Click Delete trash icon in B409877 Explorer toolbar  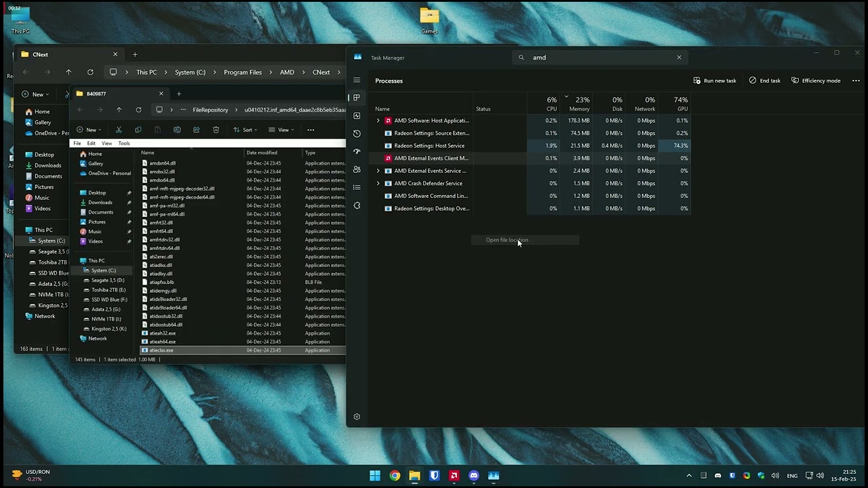pyautogui.click(x=216, y=129)
